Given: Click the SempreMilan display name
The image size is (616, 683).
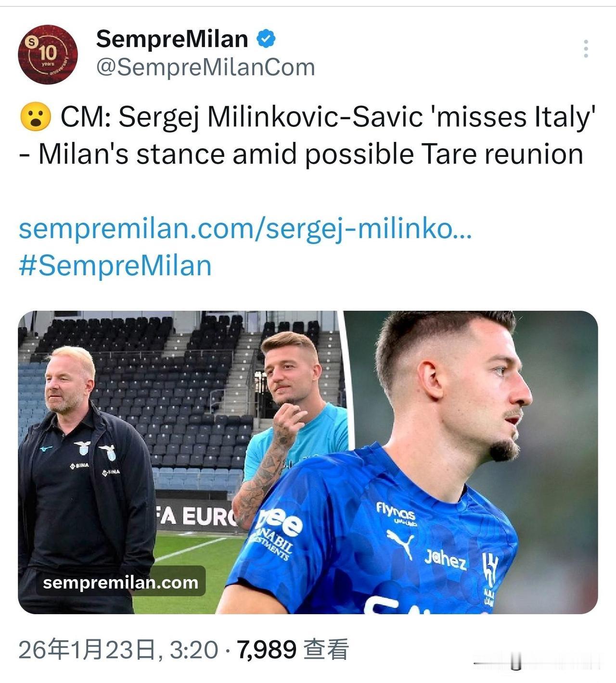Looking at the screenshot, I should [x=172, y=39].
